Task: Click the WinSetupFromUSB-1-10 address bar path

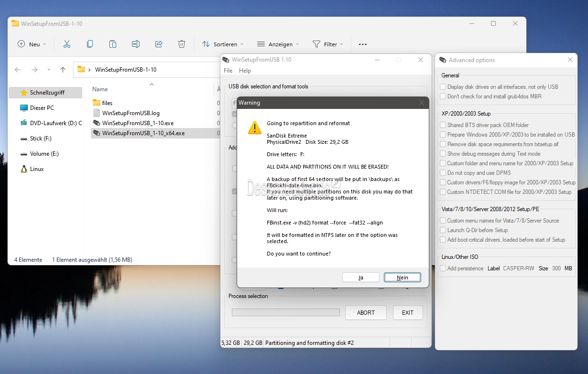Action: pyautogui.click(x=126, y=70)
